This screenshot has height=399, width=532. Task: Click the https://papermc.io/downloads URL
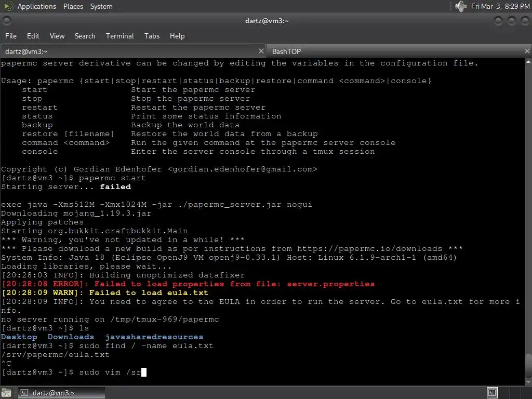click(x=369, y=249)
